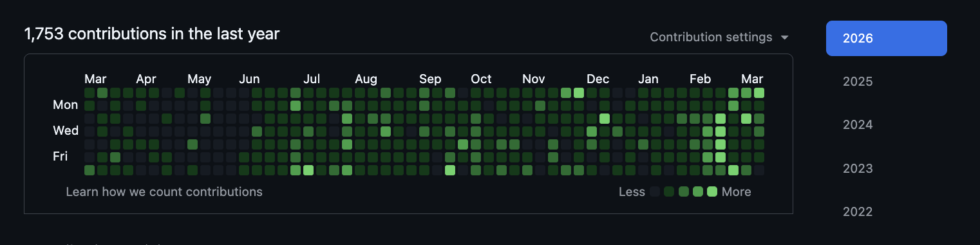Click the Aug month label
Viewport: 980px width, 245px height.
click(366, 79)
